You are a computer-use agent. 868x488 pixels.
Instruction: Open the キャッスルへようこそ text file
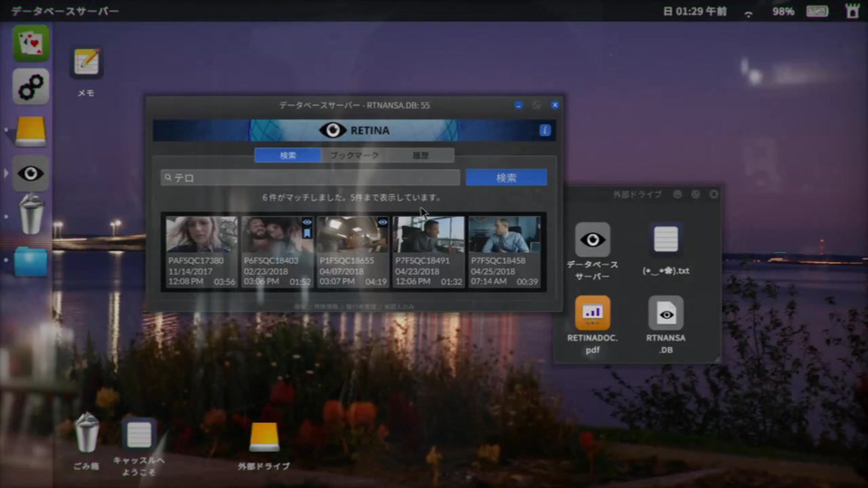[x=139, y=435]
